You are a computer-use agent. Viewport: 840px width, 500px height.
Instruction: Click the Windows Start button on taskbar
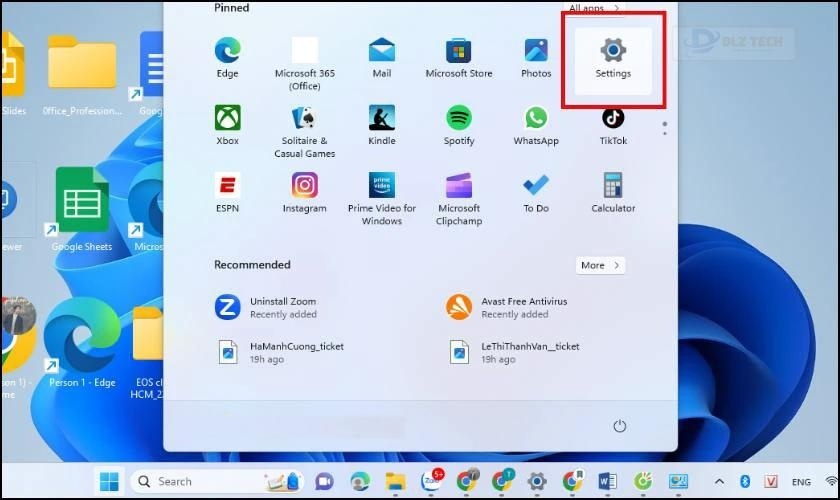(x=109, y=481)
